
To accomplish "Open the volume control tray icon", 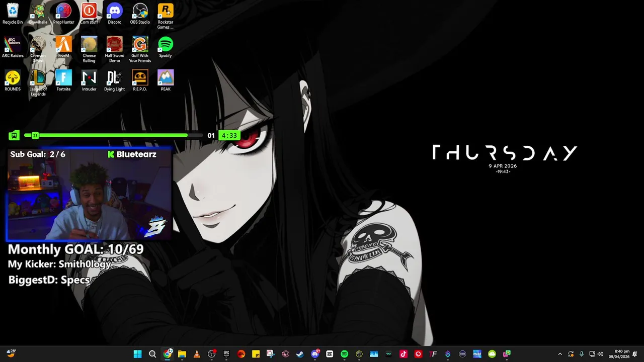I will (600, 354).
